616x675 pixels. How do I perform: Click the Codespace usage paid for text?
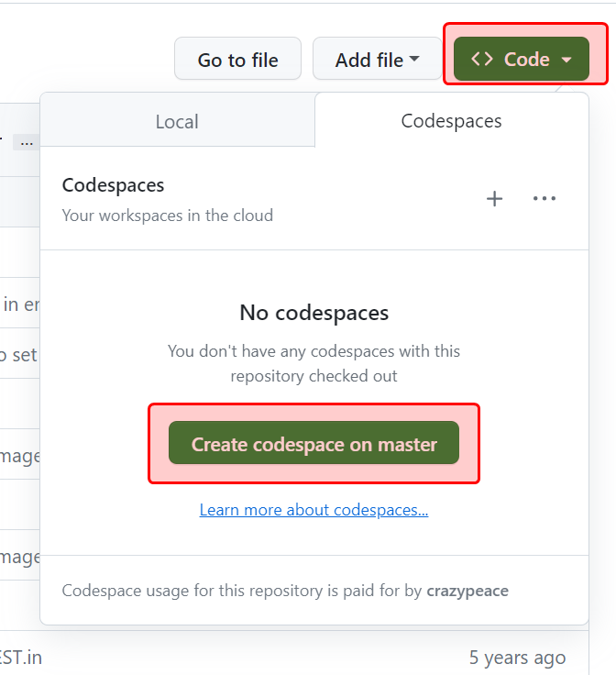pyautogui.click(x=243, y=590)
